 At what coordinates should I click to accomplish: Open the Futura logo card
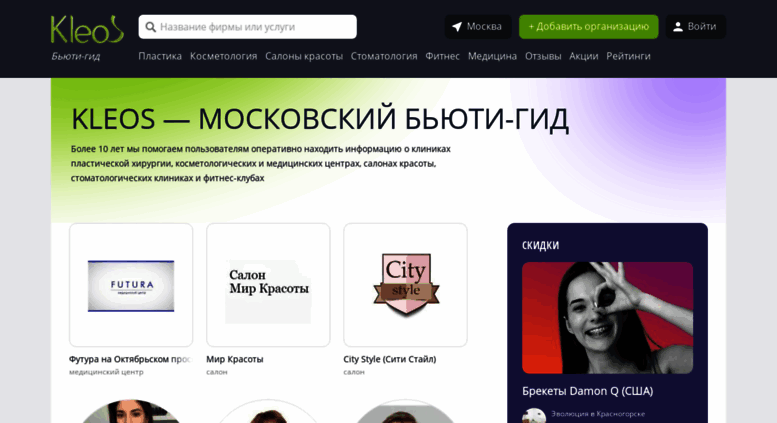131,285
